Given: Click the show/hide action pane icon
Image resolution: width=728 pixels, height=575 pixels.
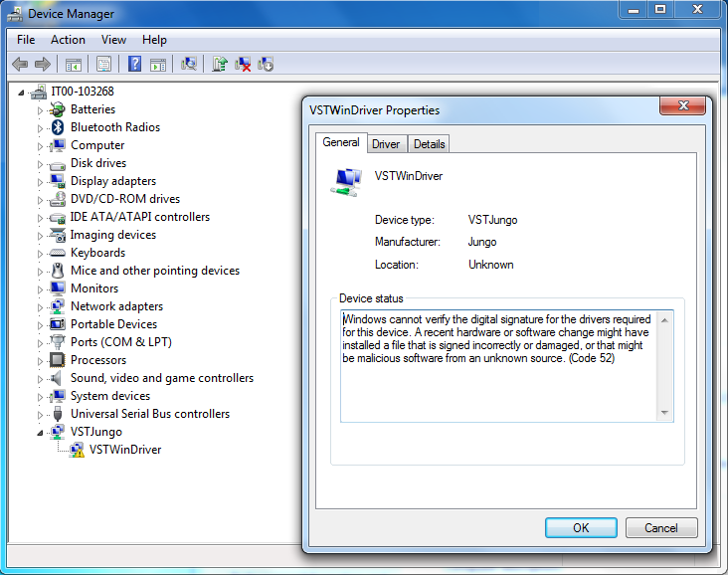Looking at the screenshot, I should click(x=158, y=64).
